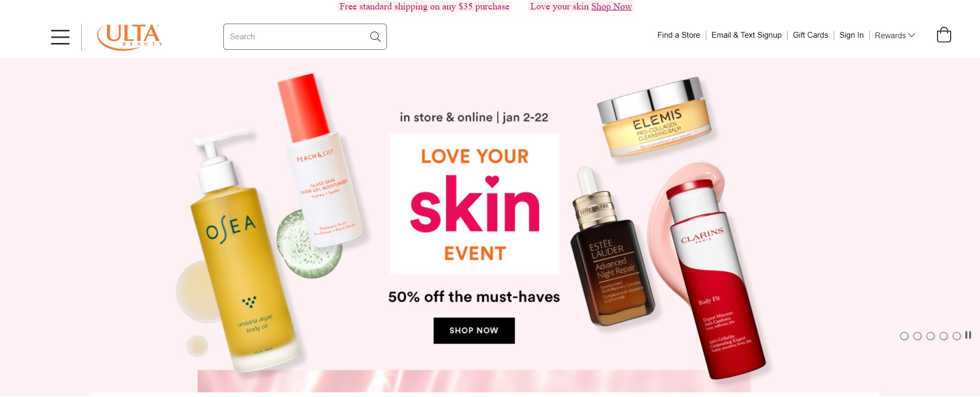Image resolution: width=980 pixels, height=397 pixels.
Task: Select the fifth carousel slide dot
Action: coord(956,336)
